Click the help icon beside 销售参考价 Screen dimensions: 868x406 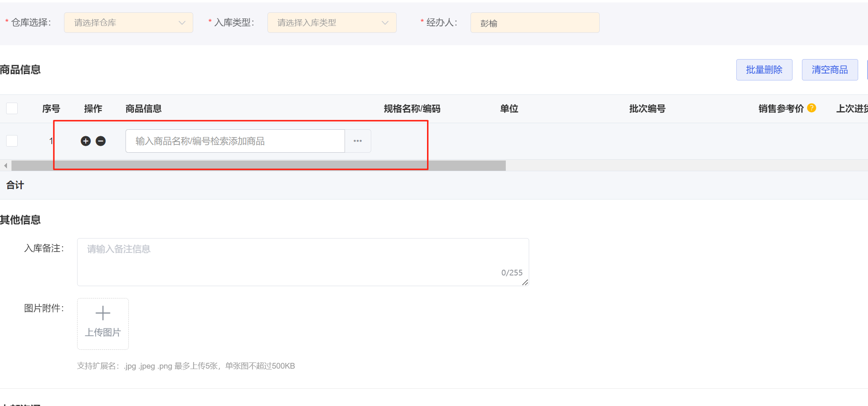pos(811,108)
